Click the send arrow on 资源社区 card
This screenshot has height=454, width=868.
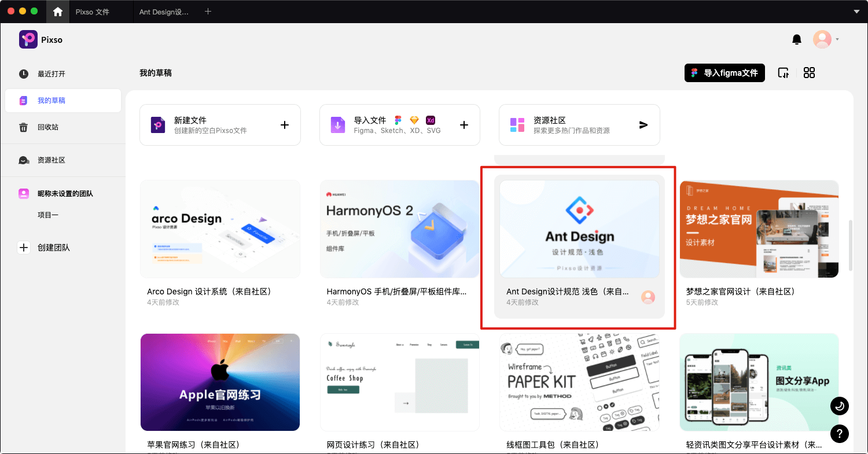click(x=643, y=125)
